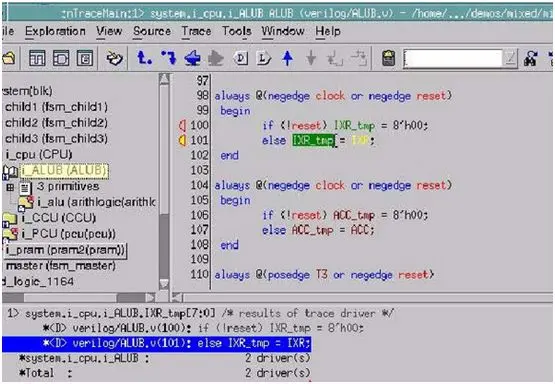Click the drag-and-drop hand toolbar icon
The width and height of the screenshot is (555, 384).
114,58
